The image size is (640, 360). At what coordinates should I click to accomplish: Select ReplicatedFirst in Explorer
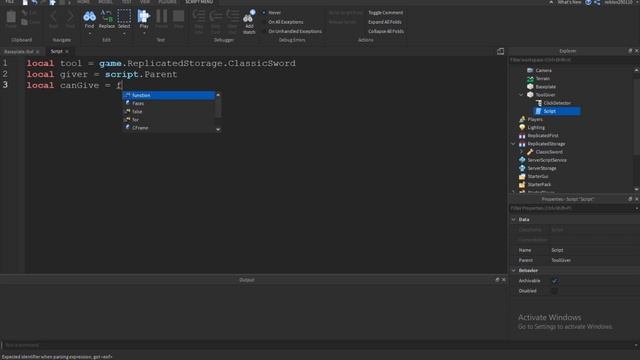[542, 136]
